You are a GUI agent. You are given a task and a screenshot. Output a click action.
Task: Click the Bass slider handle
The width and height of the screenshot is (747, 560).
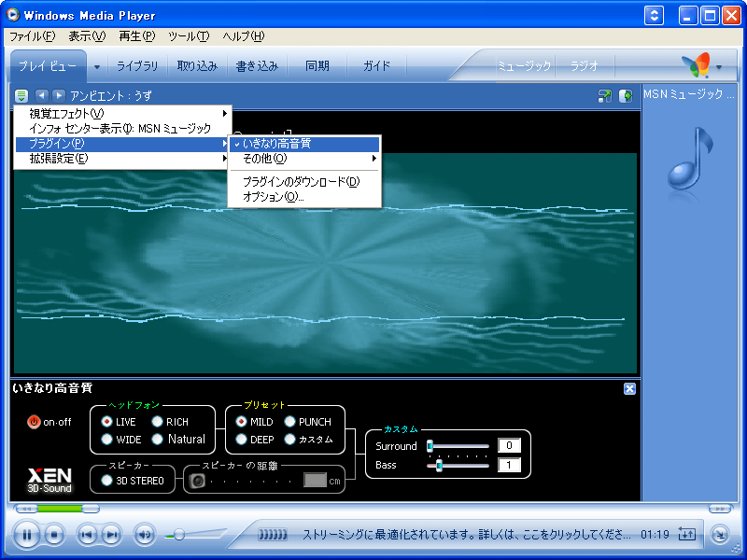[x=439, y=465]
